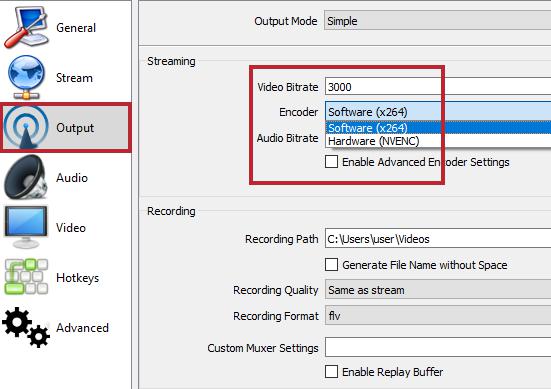
Task: Go to the Video settings label
Action: [71, 228]
